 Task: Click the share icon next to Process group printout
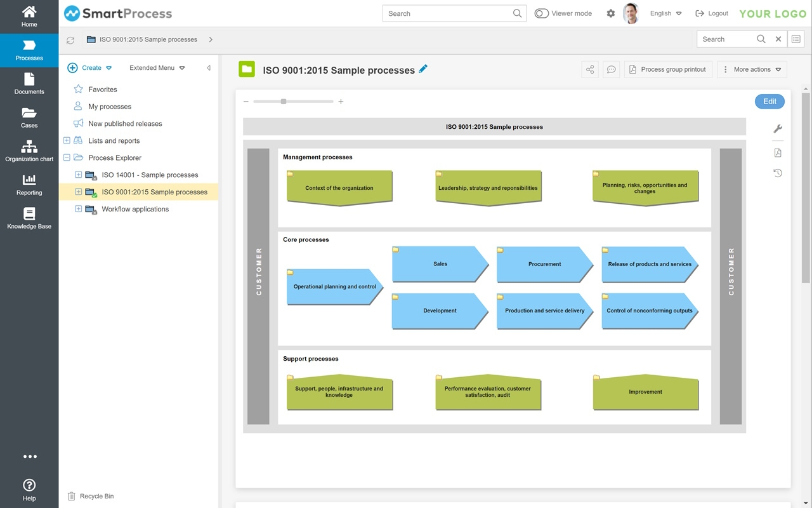pyautogui.click(x=590, y=70)
